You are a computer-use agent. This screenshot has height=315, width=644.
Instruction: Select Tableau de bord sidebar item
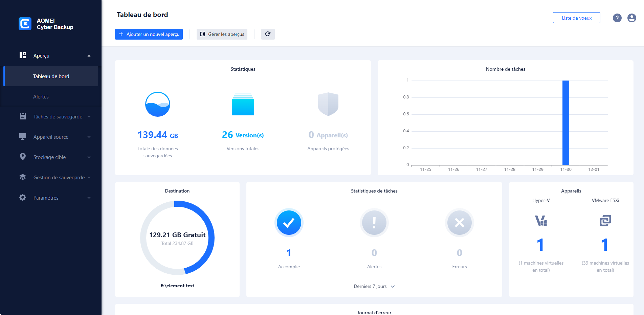click(51, 76)
